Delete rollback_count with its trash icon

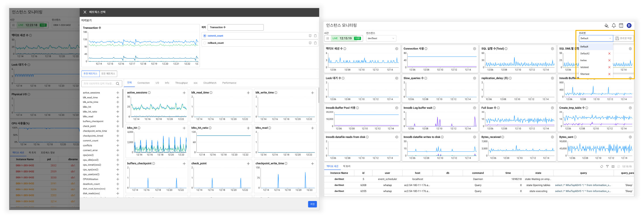click(x=315, y=43)
